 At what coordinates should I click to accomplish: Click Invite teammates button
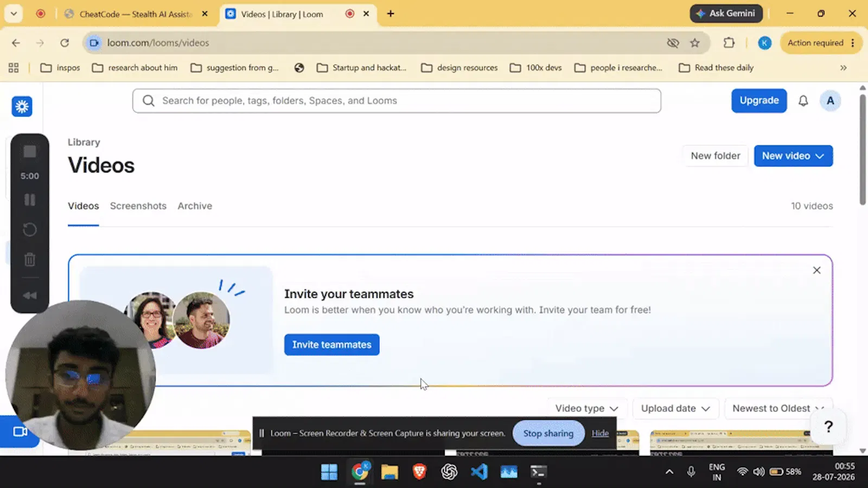coord(331,345)
